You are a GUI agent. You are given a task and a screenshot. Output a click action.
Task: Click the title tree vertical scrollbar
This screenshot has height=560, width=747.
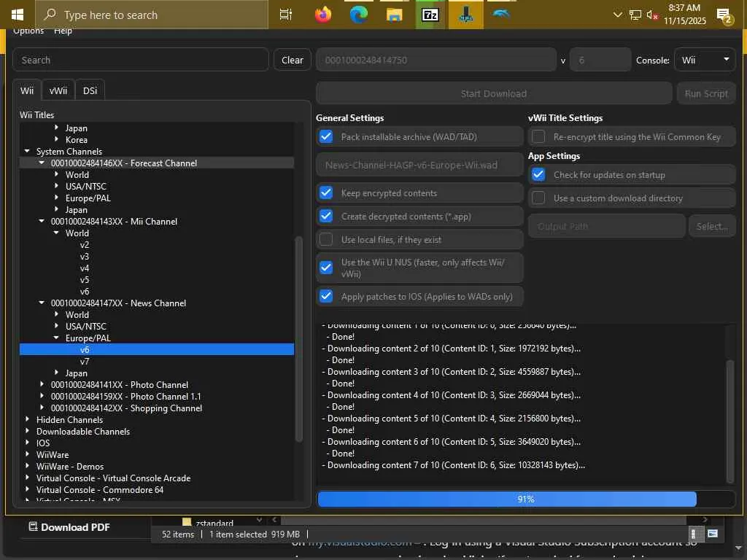pyautogui.click(x=298, y=339)
